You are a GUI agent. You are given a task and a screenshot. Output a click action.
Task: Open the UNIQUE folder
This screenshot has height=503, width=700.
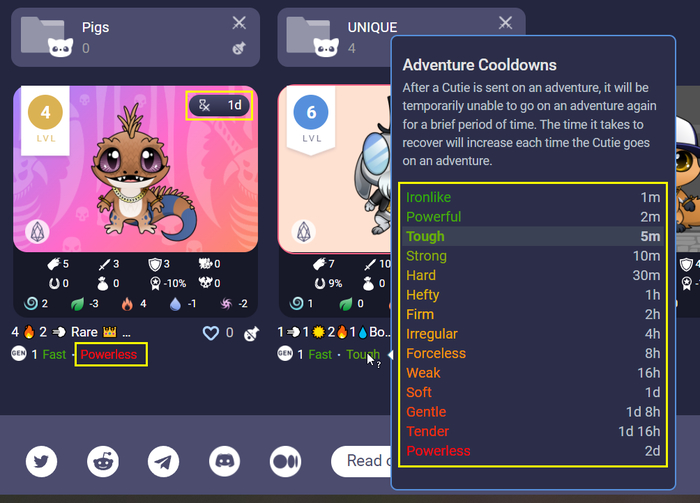334,37
